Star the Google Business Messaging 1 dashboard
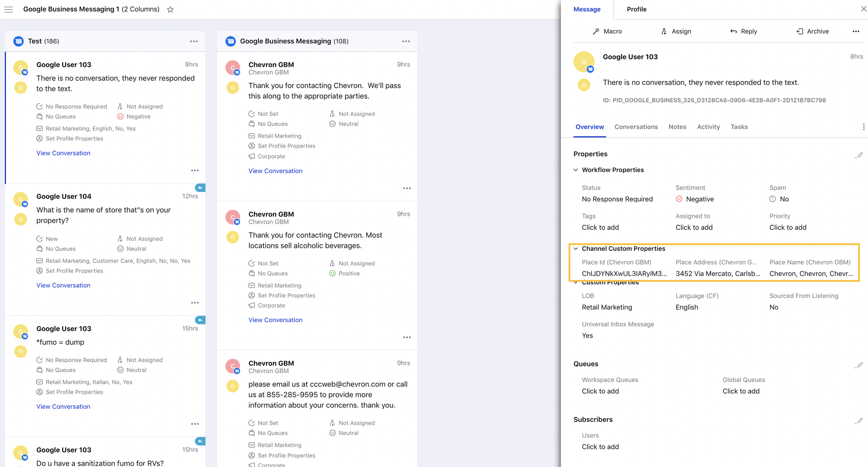This screenshot has width=868, height=467. pos(170,9)
